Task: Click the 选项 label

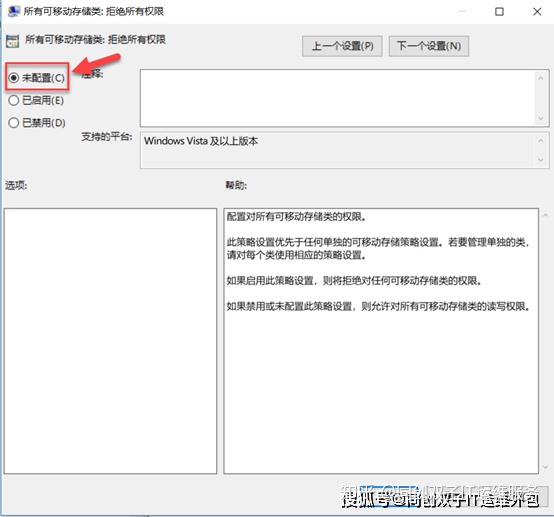Action: point(16,185)
